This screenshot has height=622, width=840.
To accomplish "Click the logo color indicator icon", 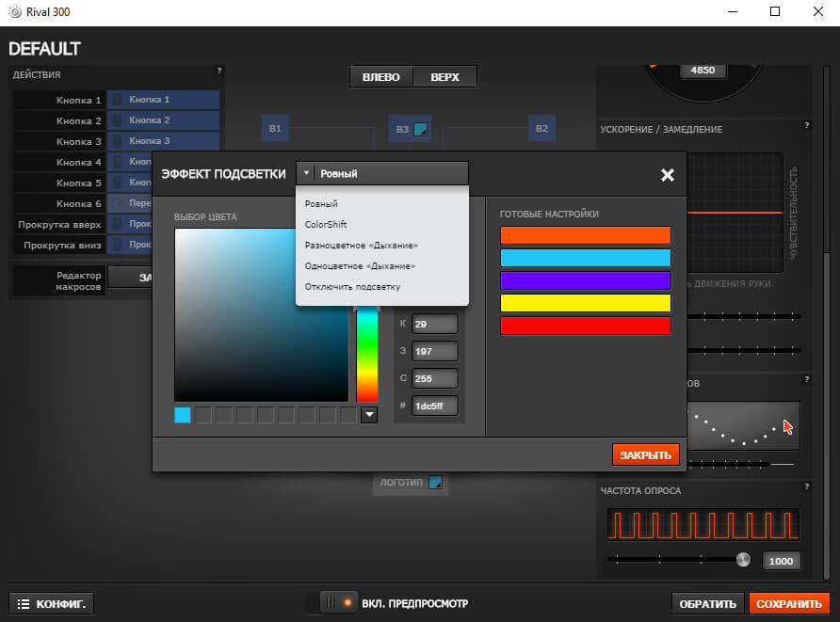I will (x=435, y=483).
